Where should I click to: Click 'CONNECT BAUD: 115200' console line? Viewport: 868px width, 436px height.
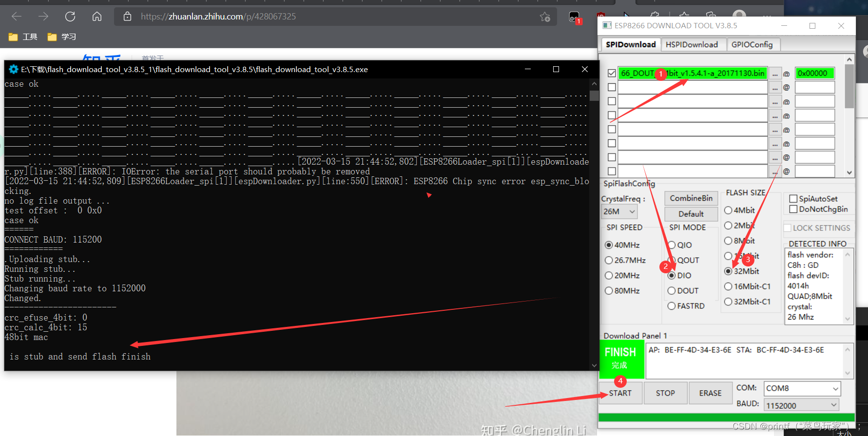click(53, 240)
